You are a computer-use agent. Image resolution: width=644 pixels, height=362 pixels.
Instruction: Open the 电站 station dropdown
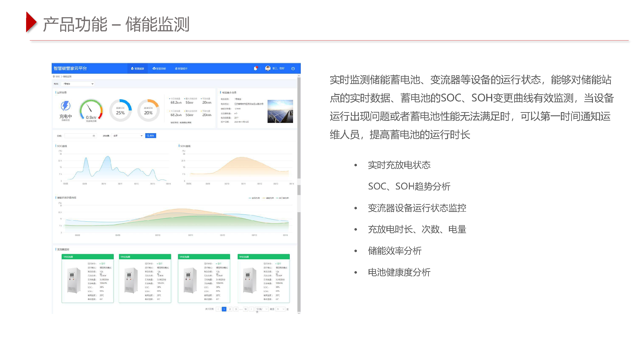click(x=78, y=84)
